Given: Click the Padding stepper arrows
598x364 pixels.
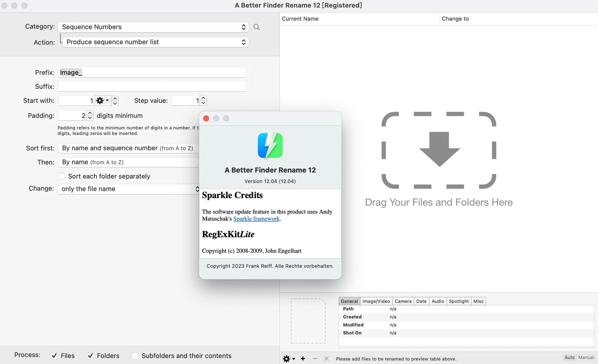Looking at the screenshot, I should [90, 115].
